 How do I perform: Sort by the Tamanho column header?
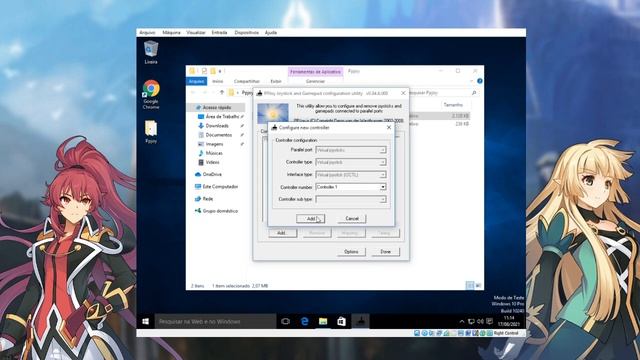coord(453,105)
